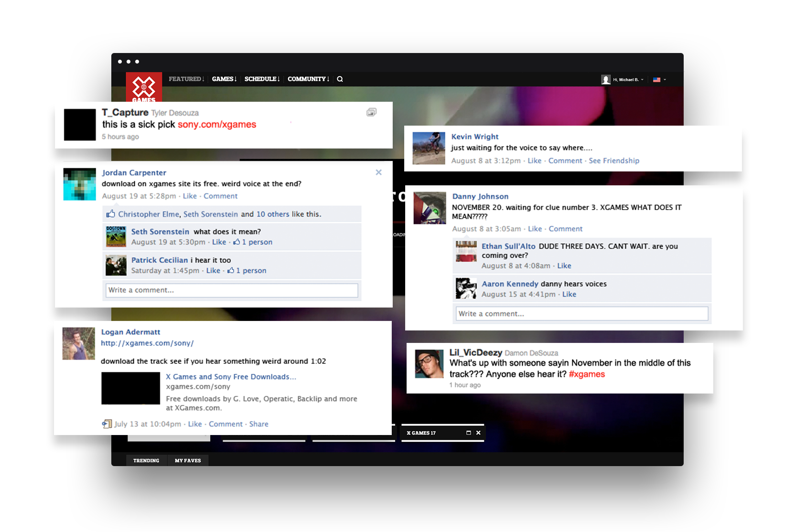Comment on Danny Johnson's post

point(566,229)
